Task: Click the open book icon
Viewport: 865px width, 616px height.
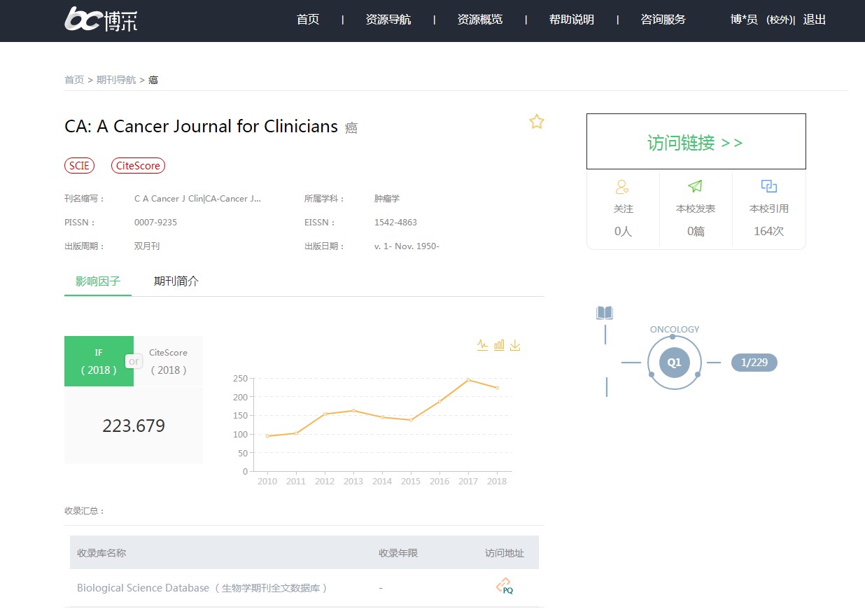Action: [605, 313]
